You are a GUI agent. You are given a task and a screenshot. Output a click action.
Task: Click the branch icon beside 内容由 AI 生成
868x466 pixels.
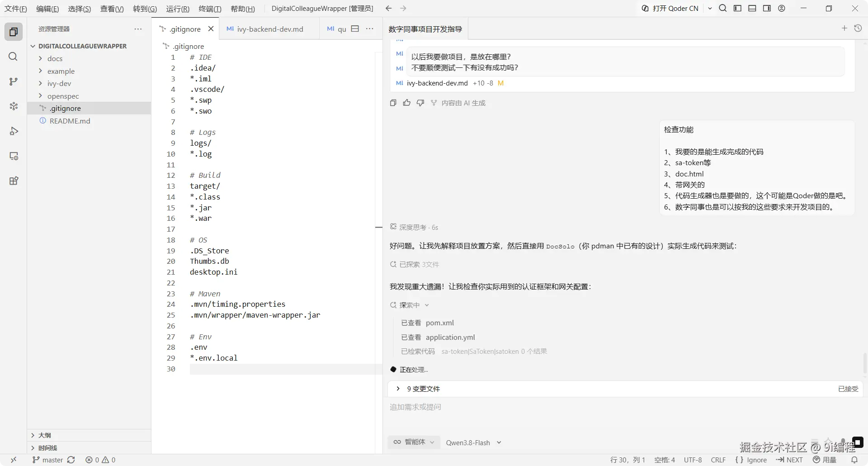click(x=434, y=103)
